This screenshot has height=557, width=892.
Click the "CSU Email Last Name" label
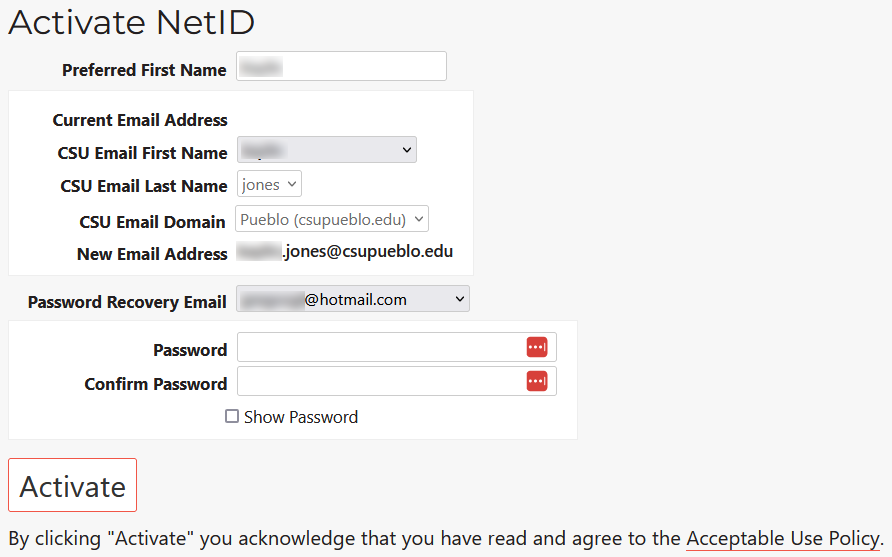pyautogui.click(x=144, y=186)
